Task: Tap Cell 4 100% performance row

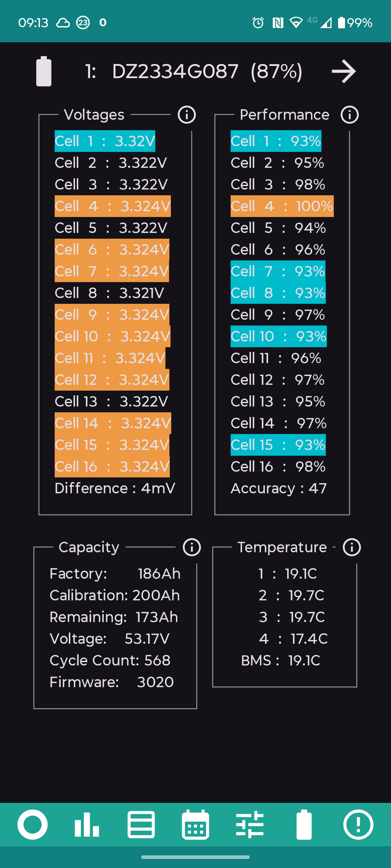Action: point(282,206)
